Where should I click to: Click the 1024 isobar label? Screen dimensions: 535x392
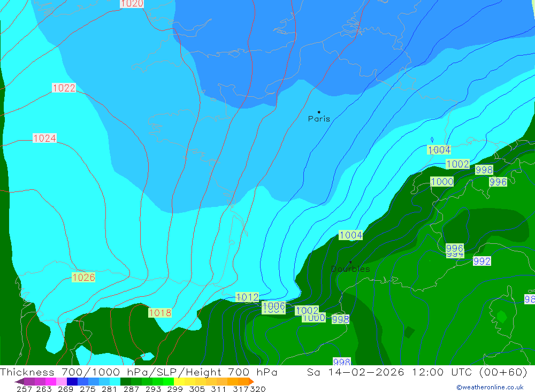[45, 138]
